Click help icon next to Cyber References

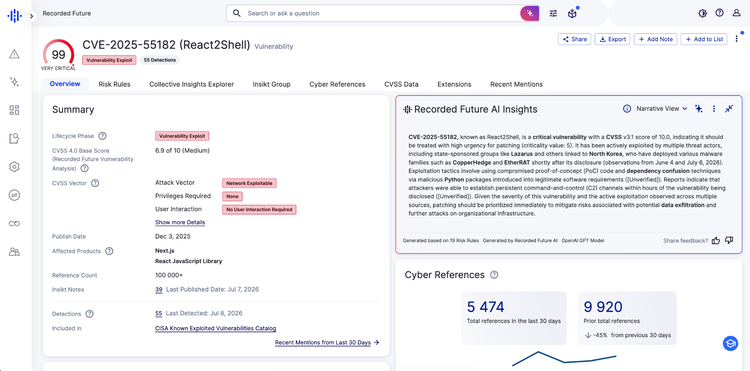tap(495, 275)
